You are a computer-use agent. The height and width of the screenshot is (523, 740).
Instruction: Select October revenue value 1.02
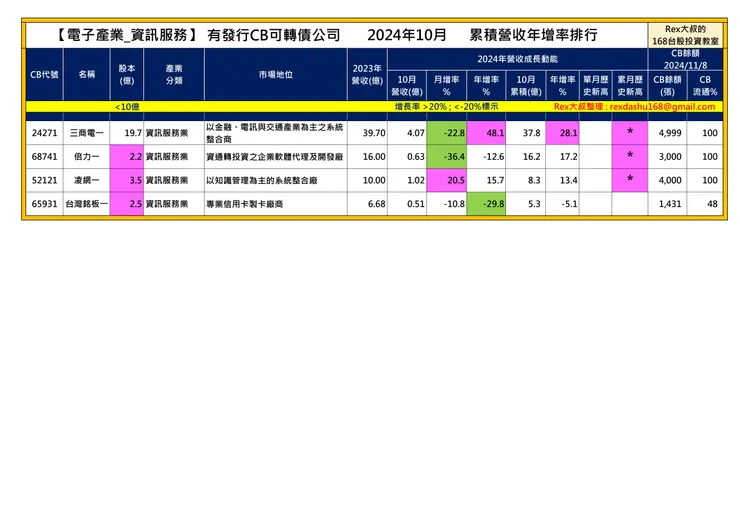416,180
